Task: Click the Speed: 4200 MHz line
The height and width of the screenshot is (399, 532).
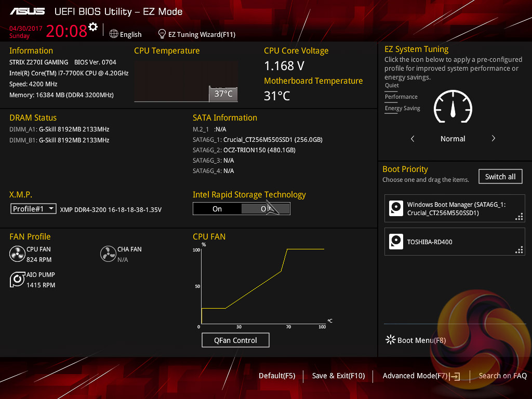Action: point(33,84)
